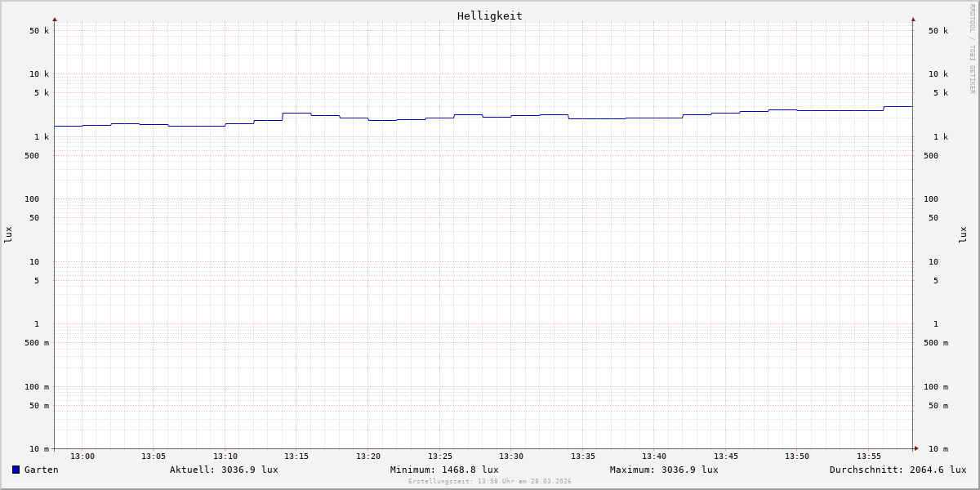Click the left axis 50 k label
980x490 pixels.
tap(39, 31)
